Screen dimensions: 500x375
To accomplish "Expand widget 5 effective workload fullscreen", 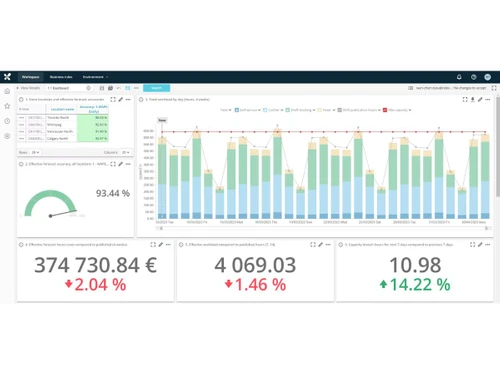I will pyautogui.click(x=313, y=245).
